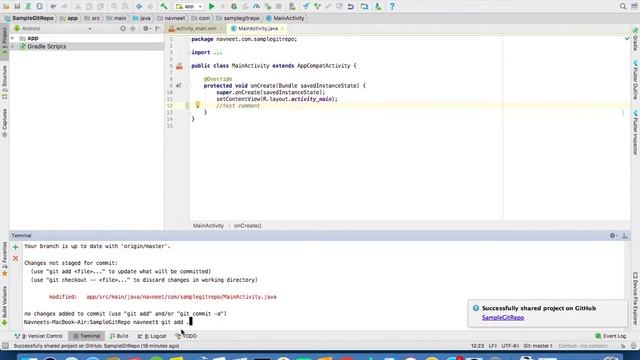Click the 12:23 cursor position in status bar

tap(477, 346)
